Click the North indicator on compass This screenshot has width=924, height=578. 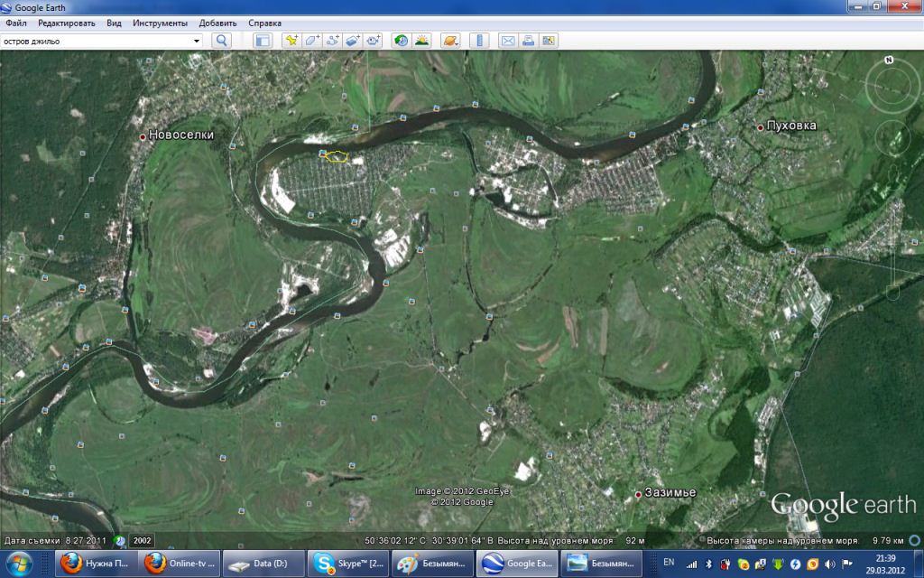[889, 61]
